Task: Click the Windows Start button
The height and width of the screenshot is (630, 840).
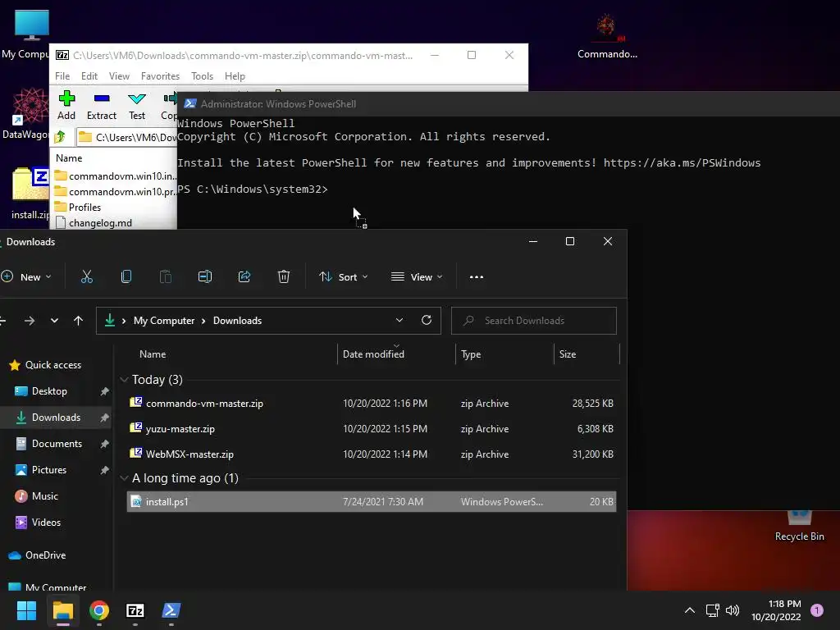Action: point(26,610)
